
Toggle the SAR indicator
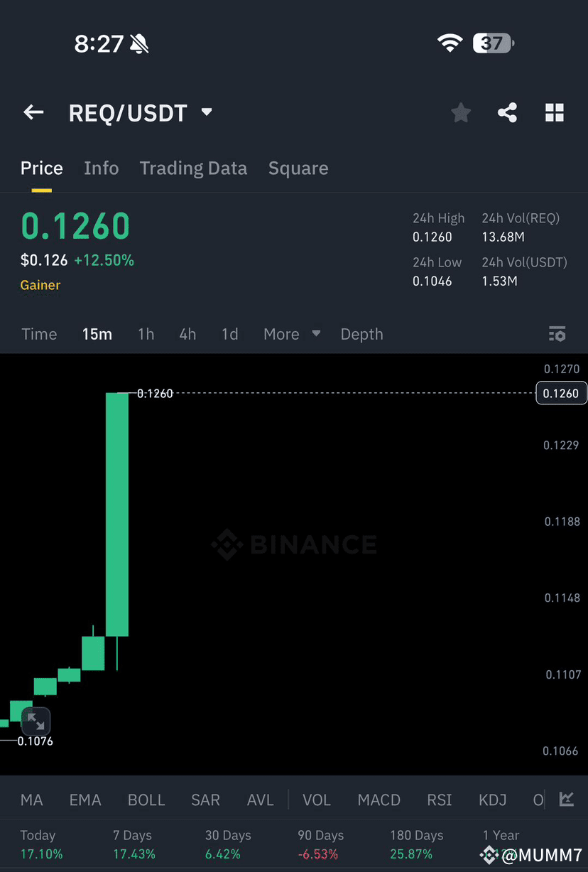[x=205, y=800]
